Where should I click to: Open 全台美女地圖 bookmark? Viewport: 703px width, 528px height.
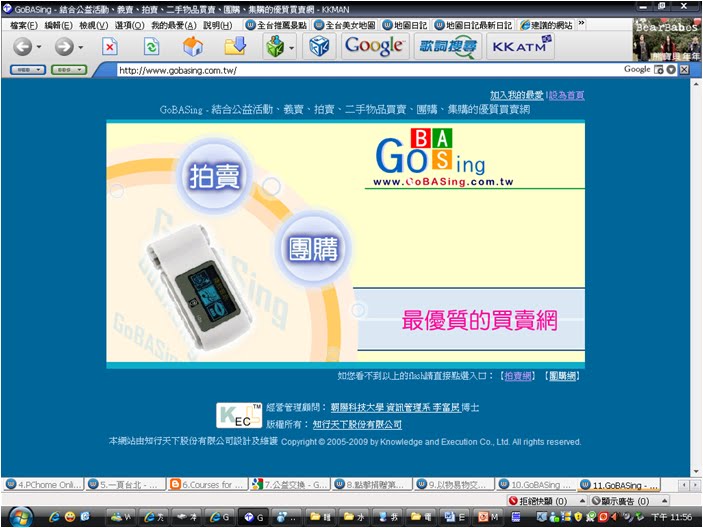[344, 25]
